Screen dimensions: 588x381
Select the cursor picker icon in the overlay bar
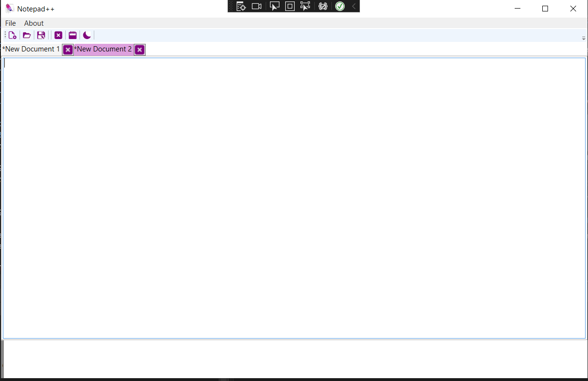point(274,6)
